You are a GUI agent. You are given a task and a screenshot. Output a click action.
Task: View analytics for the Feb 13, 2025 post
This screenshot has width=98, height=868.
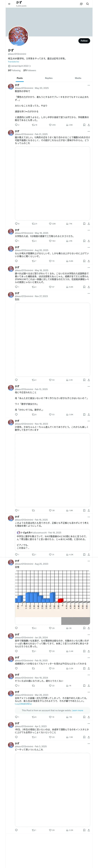click(67, 414)
